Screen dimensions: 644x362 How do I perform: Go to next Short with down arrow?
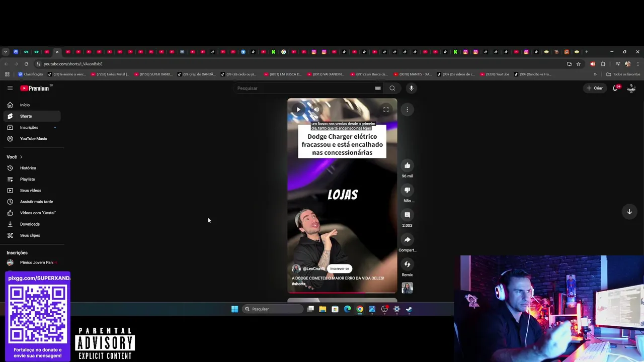[x=629, y=212]
